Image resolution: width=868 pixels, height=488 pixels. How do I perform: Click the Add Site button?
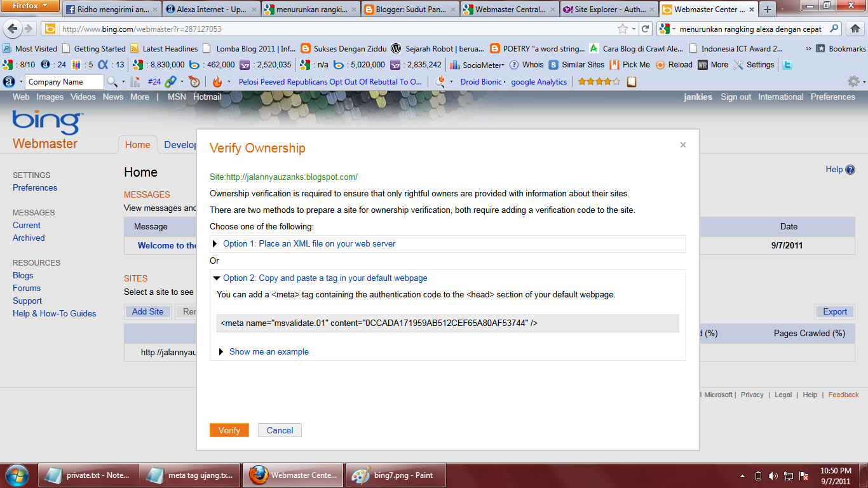tap(147, 311)
